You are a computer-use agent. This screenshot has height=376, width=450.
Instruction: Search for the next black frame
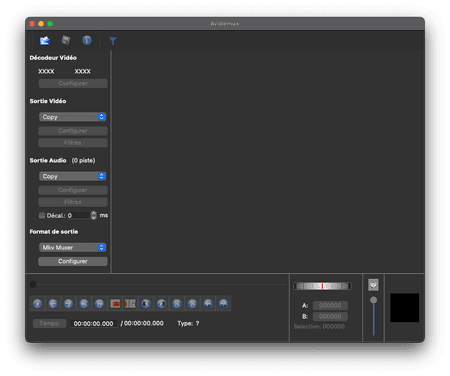click(161, 304)
